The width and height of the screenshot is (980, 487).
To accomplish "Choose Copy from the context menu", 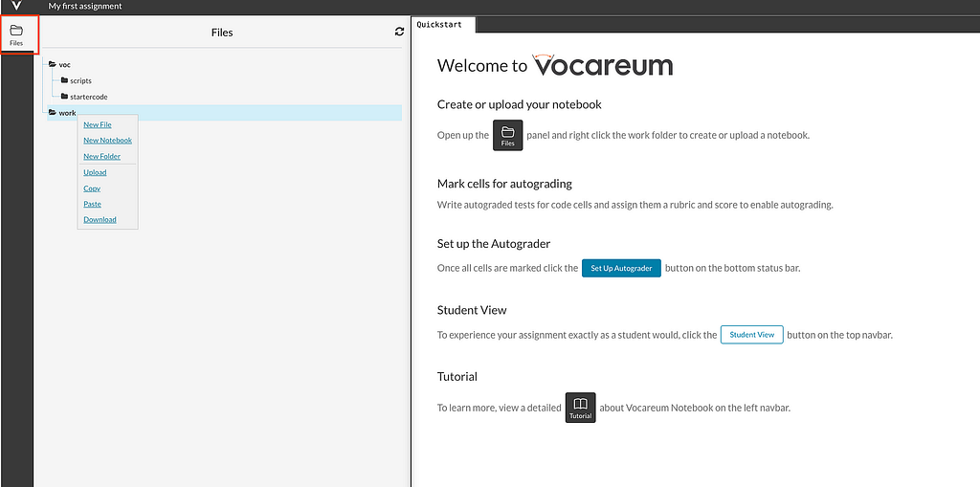I will [x=92, y=188].
